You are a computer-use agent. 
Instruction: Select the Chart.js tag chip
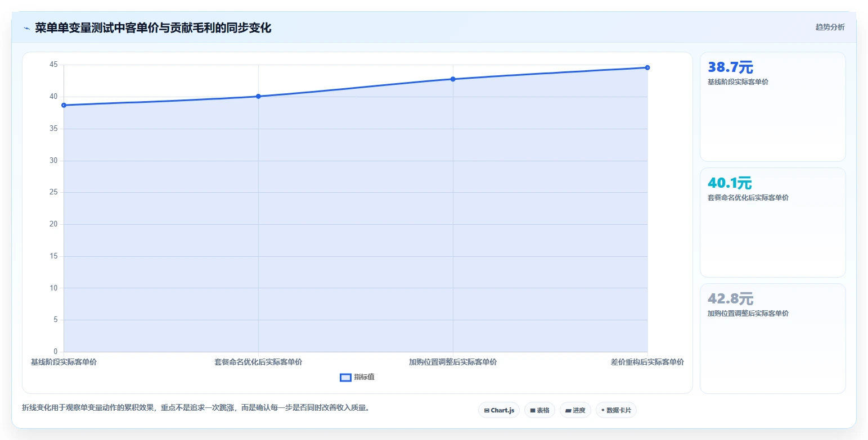[x=498, y=410]
